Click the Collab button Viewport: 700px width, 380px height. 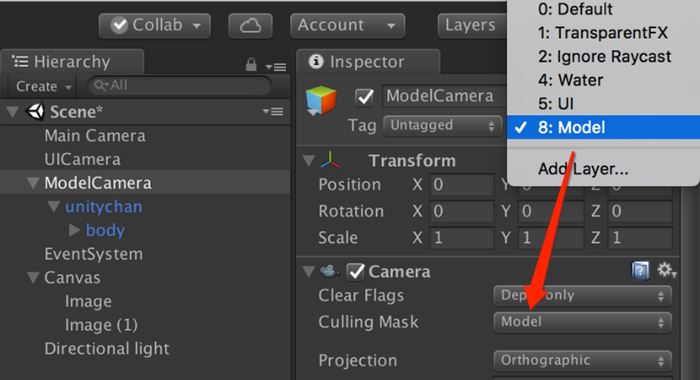coord(155,25)
